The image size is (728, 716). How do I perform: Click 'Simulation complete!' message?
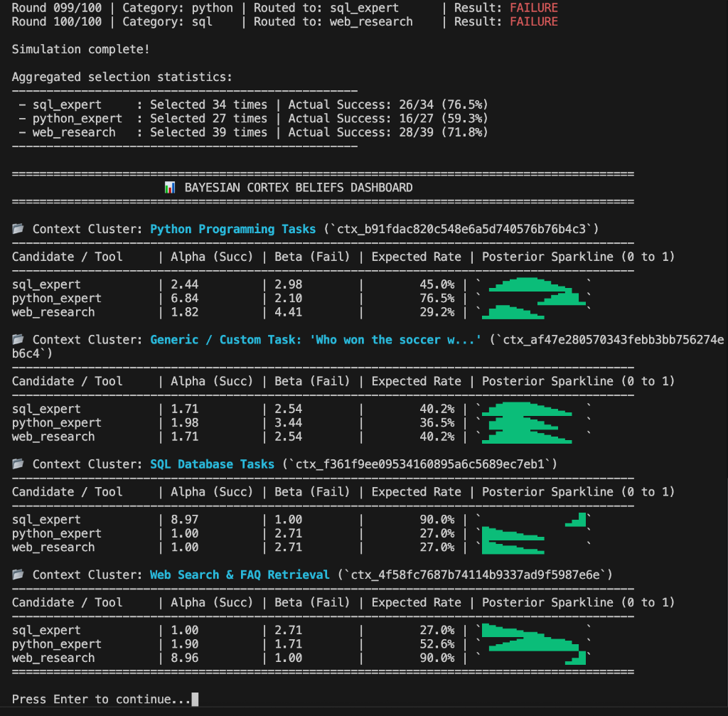pos(81,49)
